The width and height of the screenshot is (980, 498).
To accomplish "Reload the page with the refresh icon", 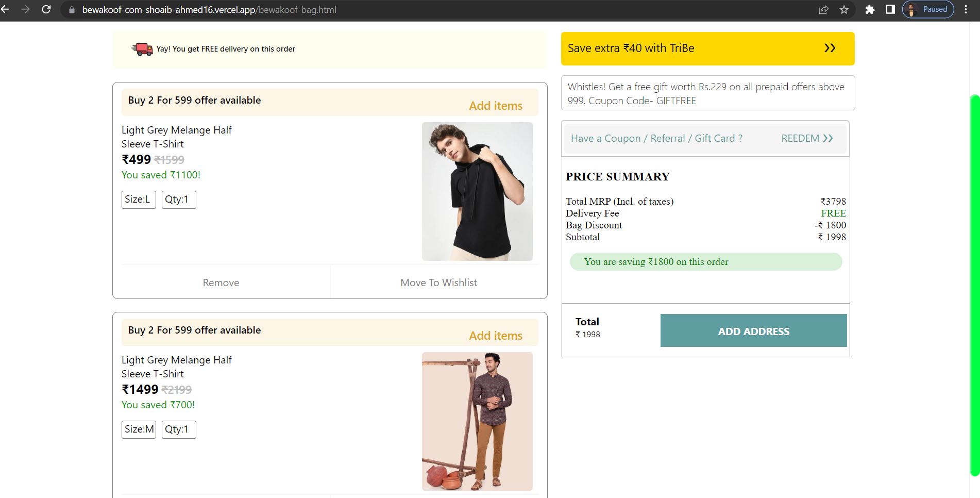I will pos(46,9).
